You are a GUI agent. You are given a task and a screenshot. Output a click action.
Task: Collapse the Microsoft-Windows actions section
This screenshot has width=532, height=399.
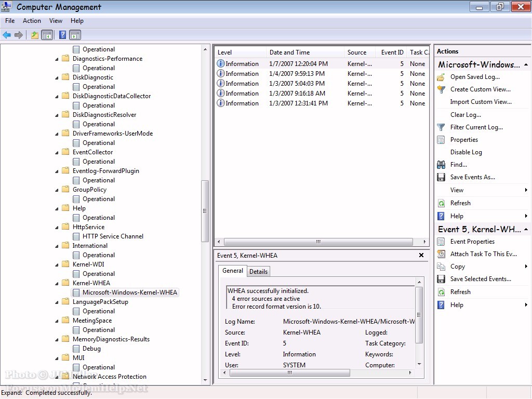click(526, 64)
